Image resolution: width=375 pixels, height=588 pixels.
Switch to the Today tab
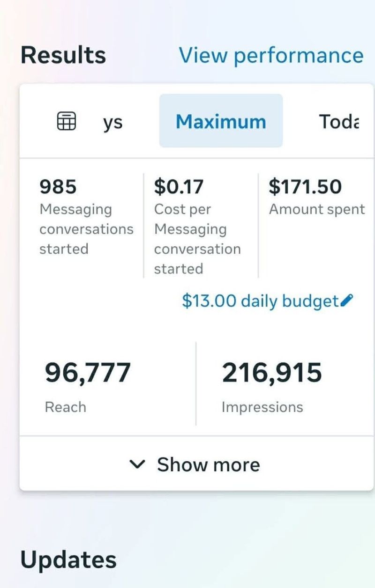click(339, 121)
